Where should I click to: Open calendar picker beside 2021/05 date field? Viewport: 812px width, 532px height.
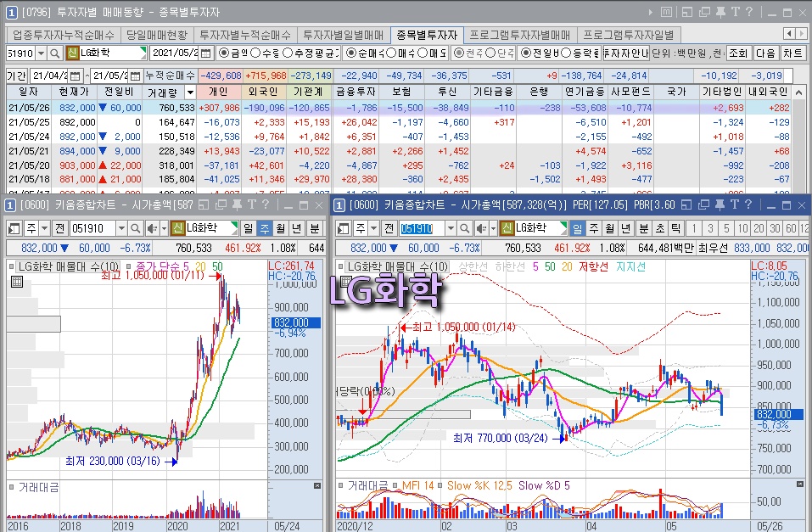point(205,53)
